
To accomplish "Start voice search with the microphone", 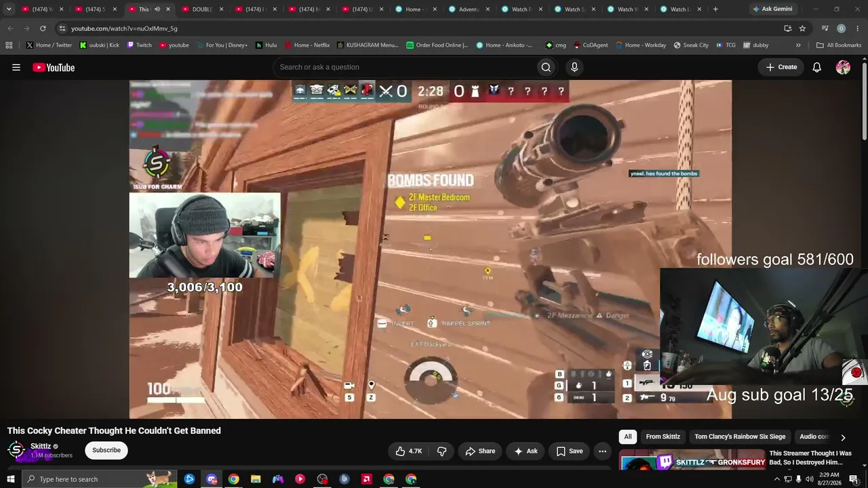I will 574,67.
